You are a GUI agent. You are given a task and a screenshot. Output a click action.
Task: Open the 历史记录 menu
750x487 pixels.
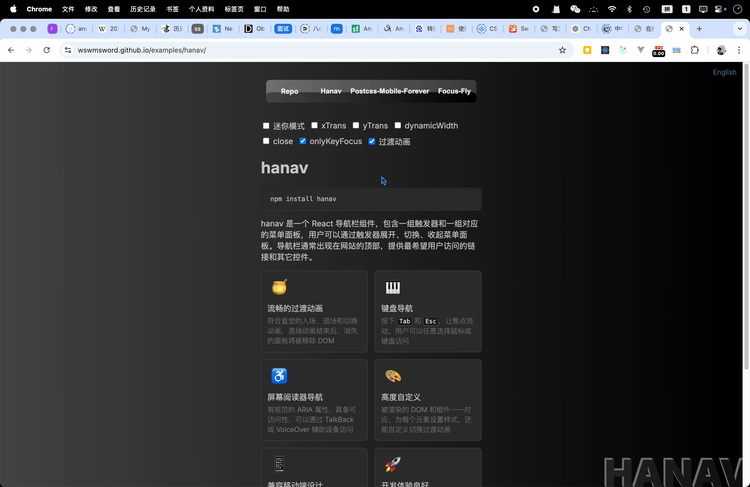click(x=143, y=9)
